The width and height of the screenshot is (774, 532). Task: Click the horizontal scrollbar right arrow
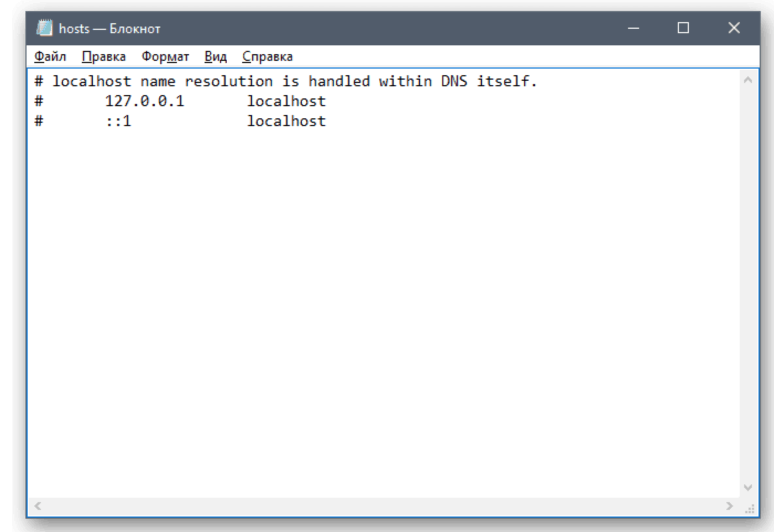coord(729,505)
